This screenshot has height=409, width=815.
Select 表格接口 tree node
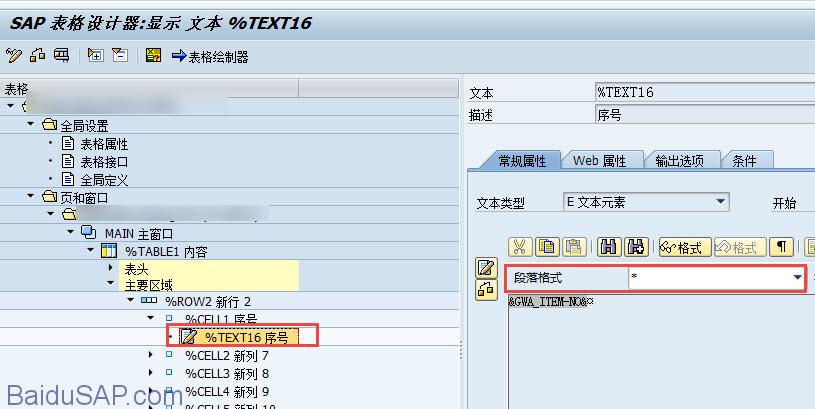[104, 162]
